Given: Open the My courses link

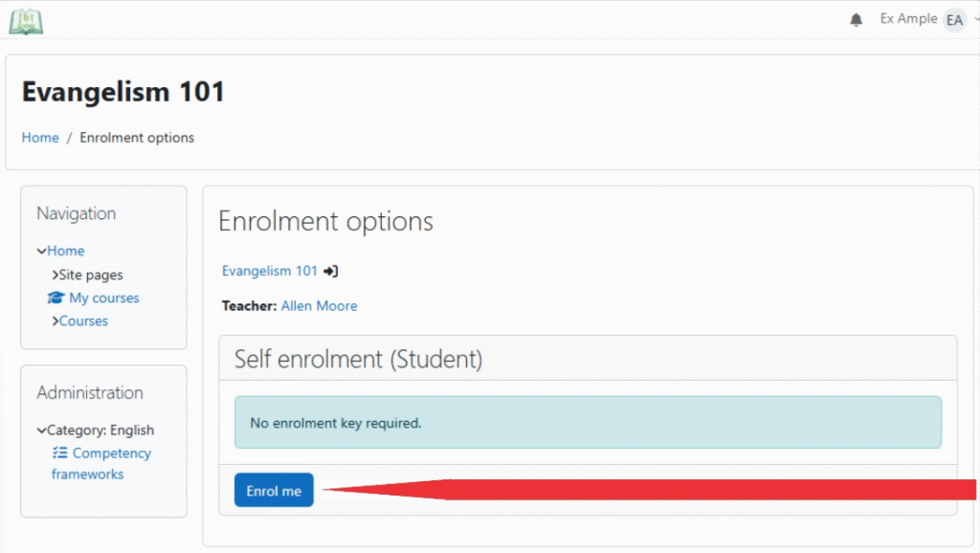Looking at the screenshot, I should (104, 299).
